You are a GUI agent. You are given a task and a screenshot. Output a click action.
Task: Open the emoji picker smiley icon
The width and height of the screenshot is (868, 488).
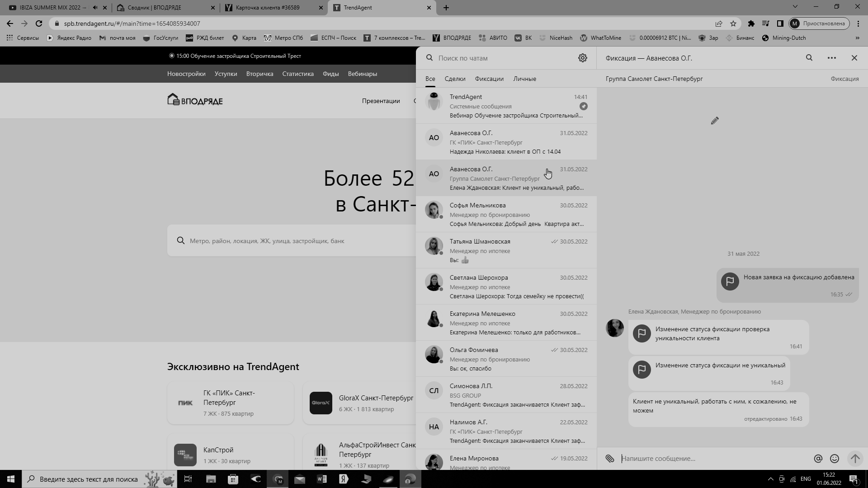835,459
